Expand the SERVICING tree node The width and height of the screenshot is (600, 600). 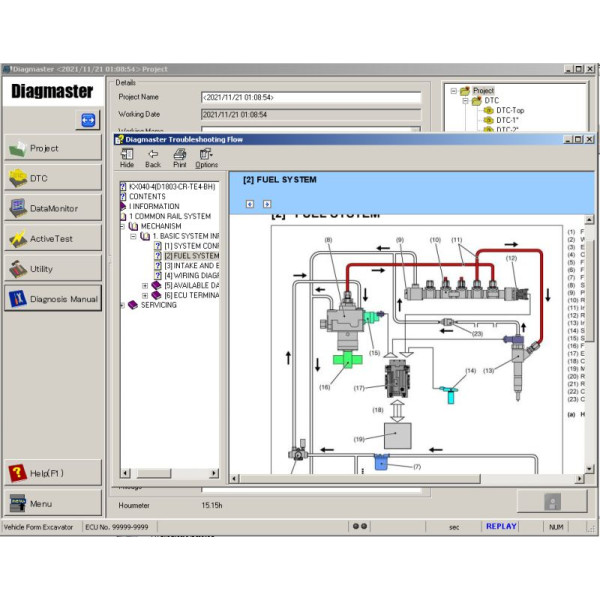123,305
